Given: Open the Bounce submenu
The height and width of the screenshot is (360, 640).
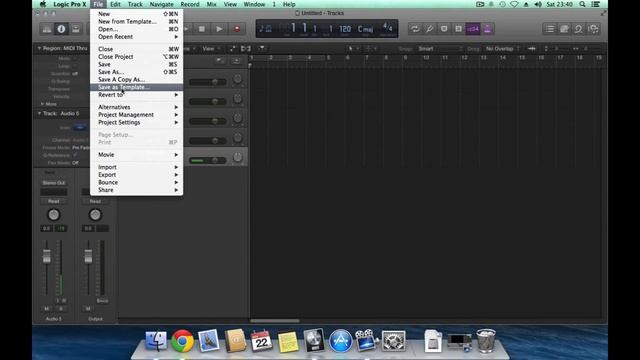Looking at the screenshot, I should coord(136,182).
